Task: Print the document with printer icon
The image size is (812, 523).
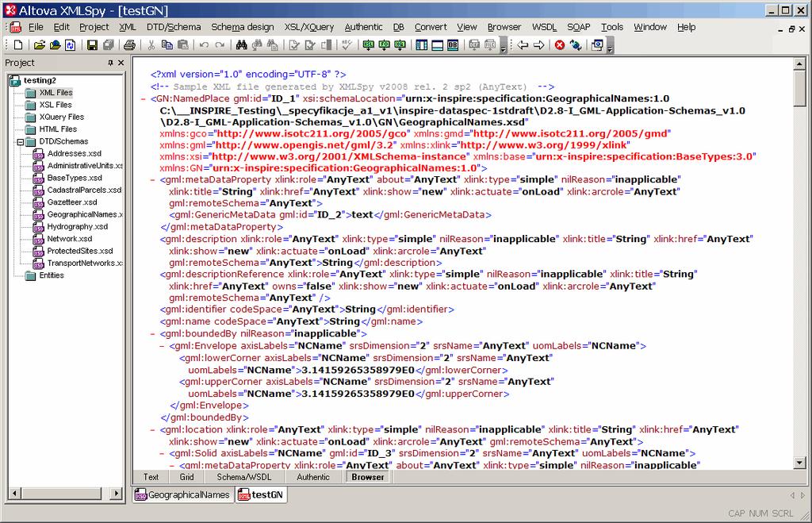Action: coord(129,45)
